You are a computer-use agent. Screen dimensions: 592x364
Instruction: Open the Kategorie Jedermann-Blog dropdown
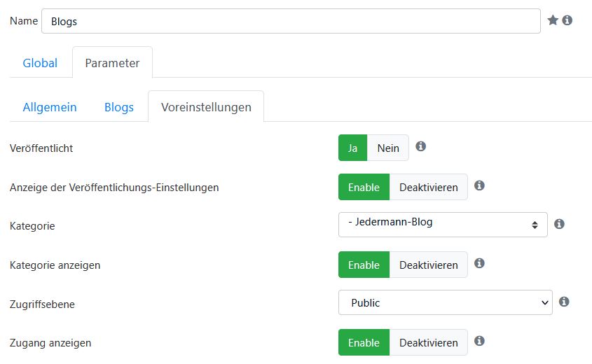tap(443, 225)
